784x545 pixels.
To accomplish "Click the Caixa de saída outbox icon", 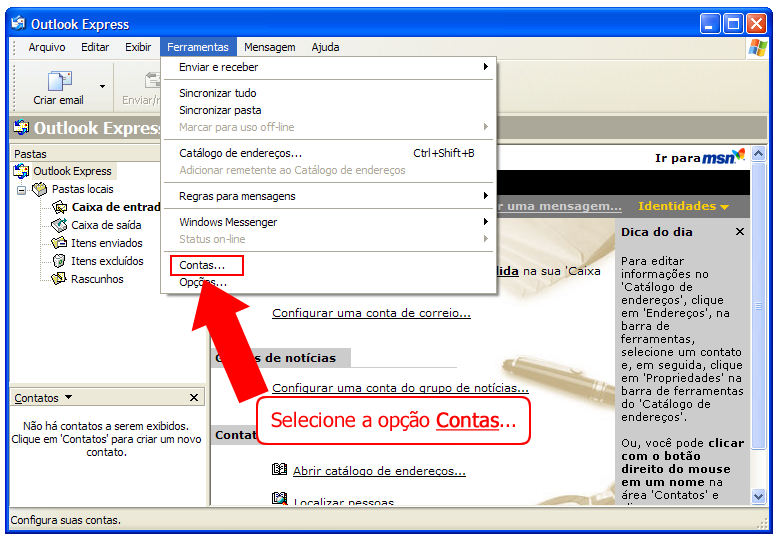I will pyautogui.click(x=59, y=225).
